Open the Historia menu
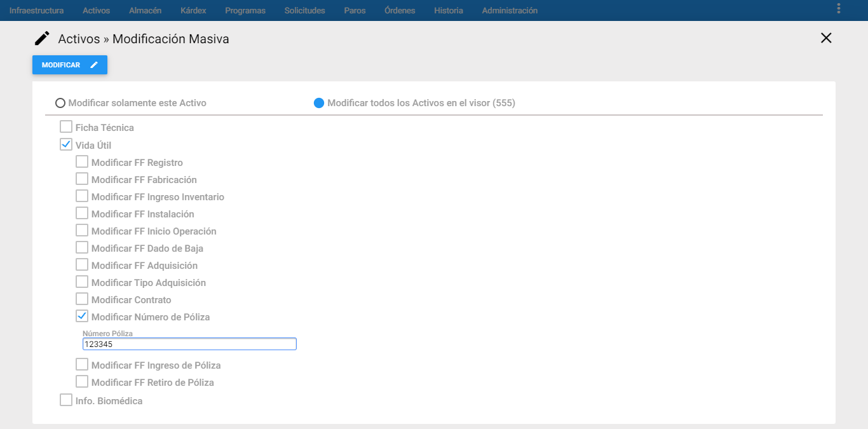The image size is (868, 429). coord(449,10)
